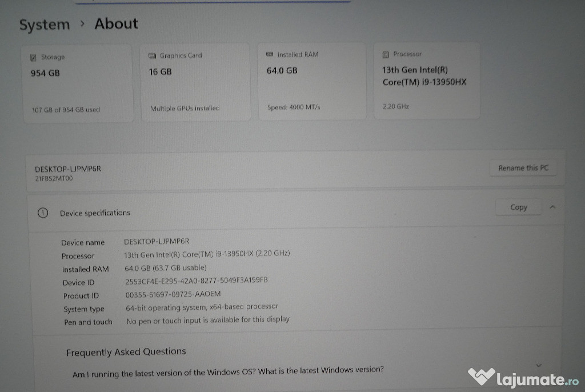Click the breadcrumb chevron separator
This screenshot has height=392, width=585.
(82, 24)
